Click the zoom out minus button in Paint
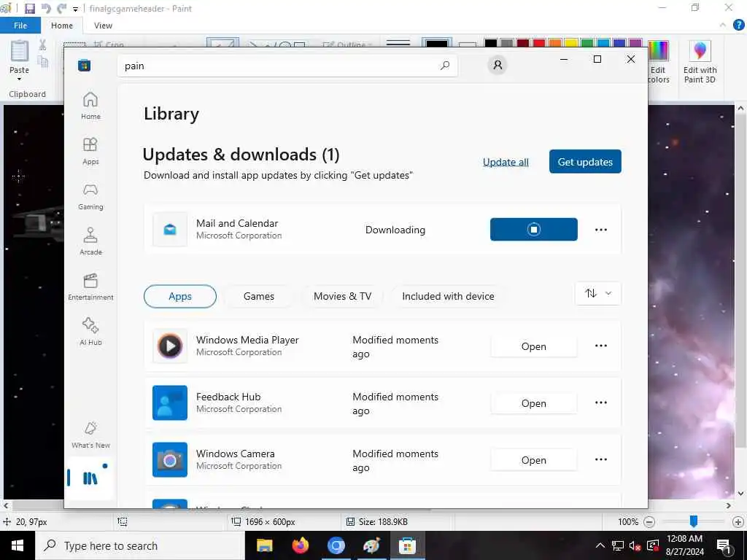The height and width of the screenshot is (560, 747). [x=649, y=522]
